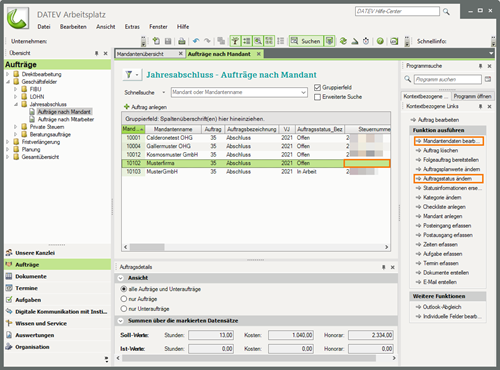
Task: Uncheck the Gruppierfeld checkbox
Action: 317,87
